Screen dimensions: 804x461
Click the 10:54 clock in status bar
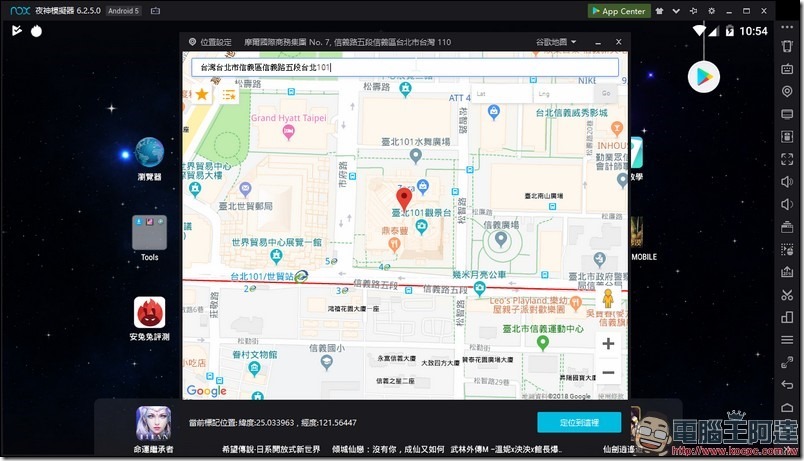[x=753, y=31]
